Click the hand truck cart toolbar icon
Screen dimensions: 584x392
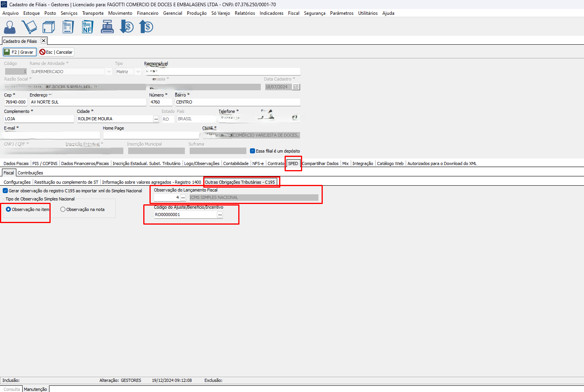point(29,27)
